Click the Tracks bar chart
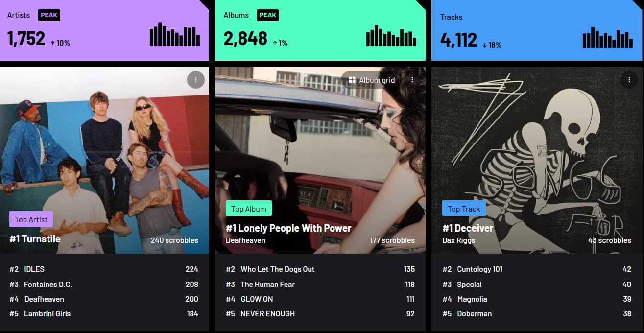The image size is (644, 333). tap(608, 37)
